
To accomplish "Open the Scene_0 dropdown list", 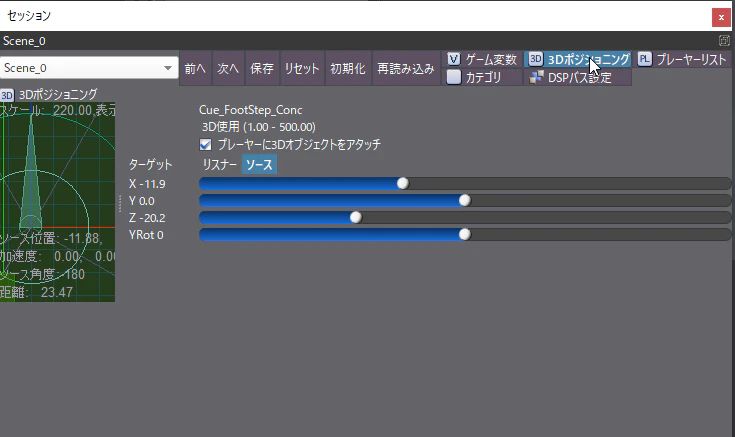I will click(x=89, y=68).
